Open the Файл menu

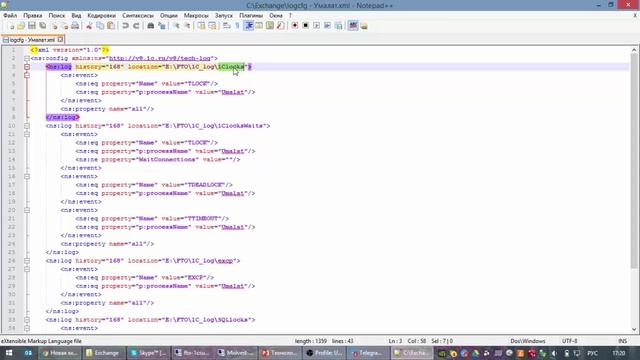coord(10,16)
